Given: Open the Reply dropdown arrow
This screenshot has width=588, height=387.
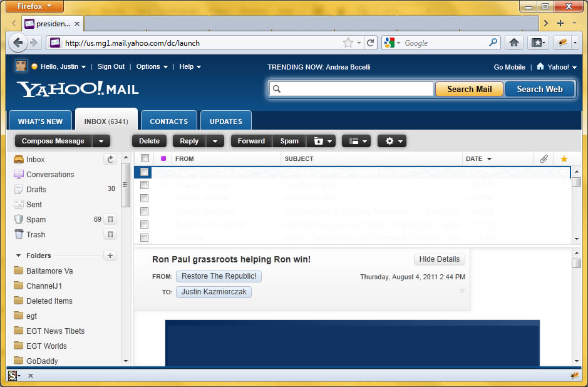Looking at the screenshot, I should click(215, 141).
